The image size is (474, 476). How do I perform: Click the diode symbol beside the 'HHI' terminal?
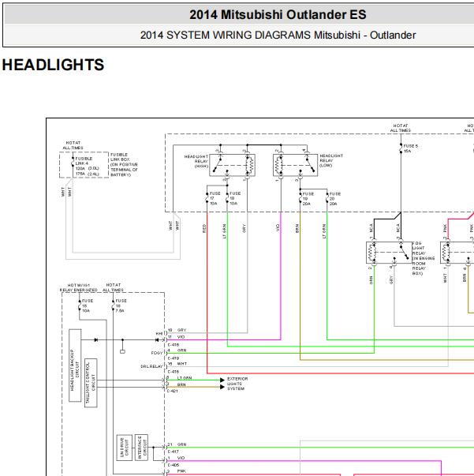[157, 340]
